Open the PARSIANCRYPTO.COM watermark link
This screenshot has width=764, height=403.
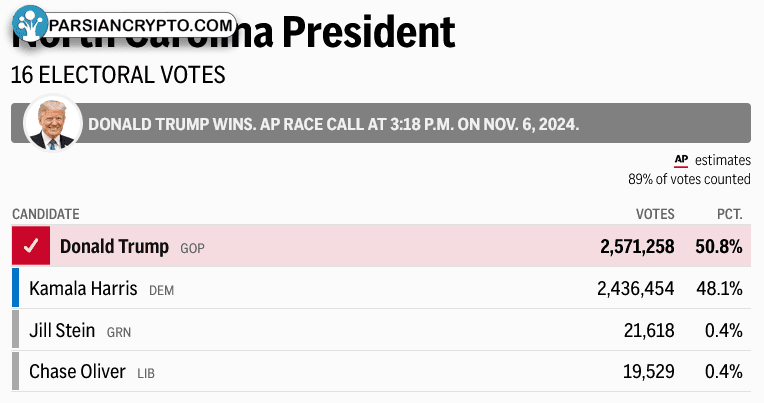point(141,25)
